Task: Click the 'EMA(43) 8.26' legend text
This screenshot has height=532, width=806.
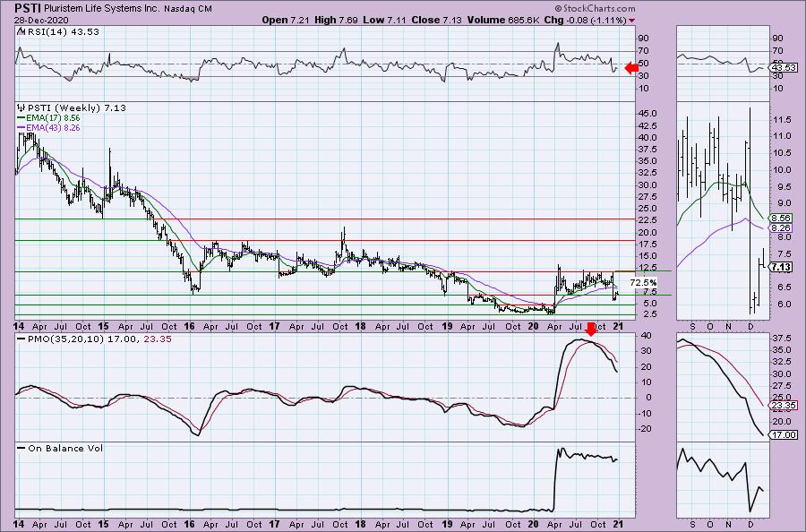Action: 54,127
